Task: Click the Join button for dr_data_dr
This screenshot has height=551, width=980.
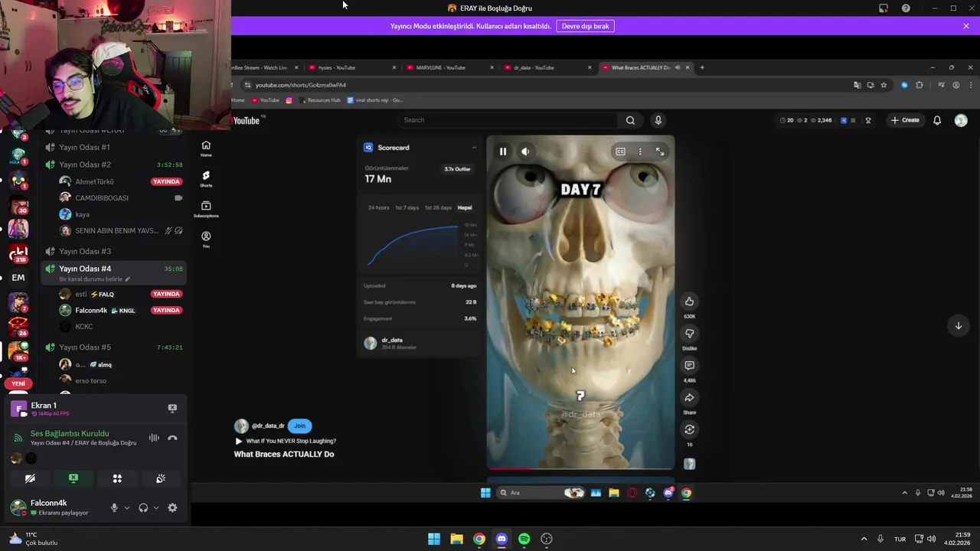Action: coord(299,425)
